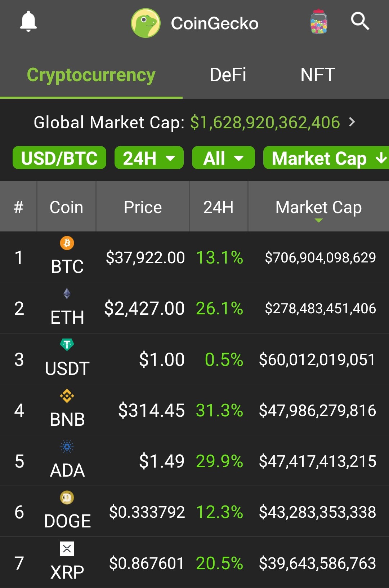Viewport: 389px width, 588px height.
Task: Switch to the DeFi tab
Action: [x=228, y=75]
